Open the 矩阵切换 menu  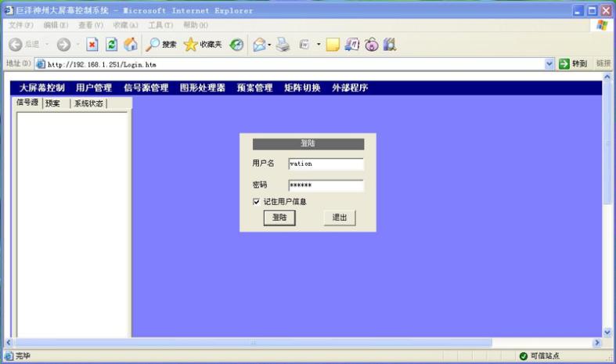click(x=302, y=88)
